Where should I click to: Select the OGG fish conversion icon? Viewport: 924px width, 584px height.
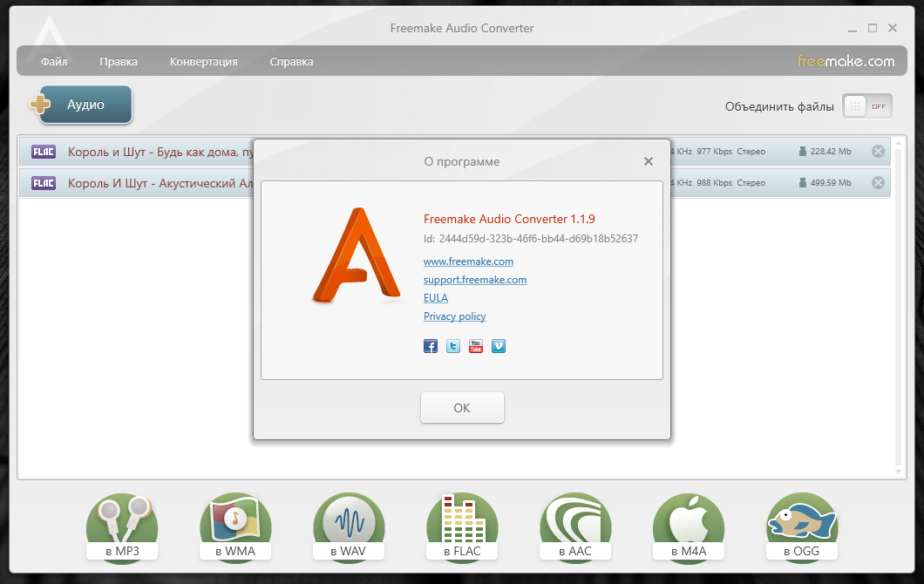tap(802, 528)
